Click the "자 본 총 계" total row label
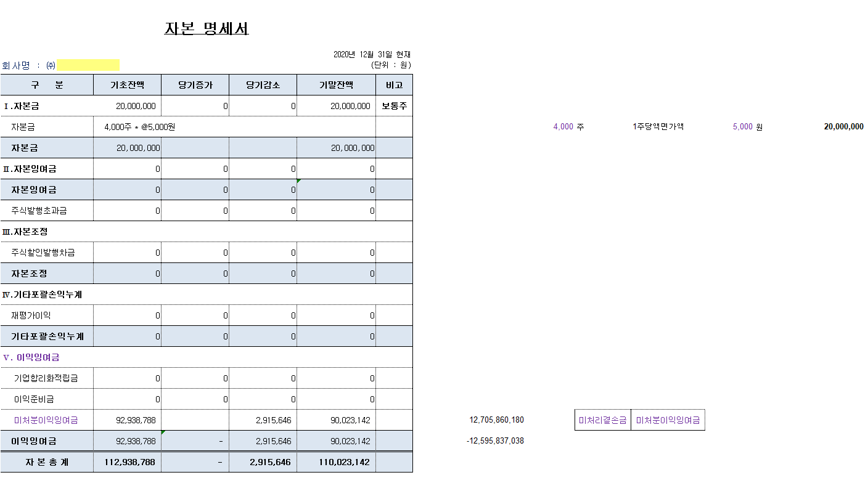Screen dimensions: 868x491 click(47, 462)
